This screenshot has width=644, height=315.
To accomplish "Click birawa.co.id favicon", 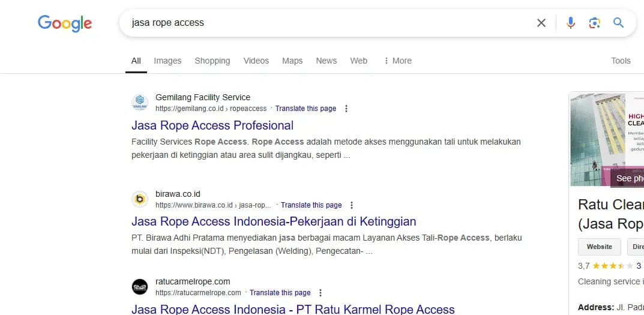I will (x=140, y=199).
